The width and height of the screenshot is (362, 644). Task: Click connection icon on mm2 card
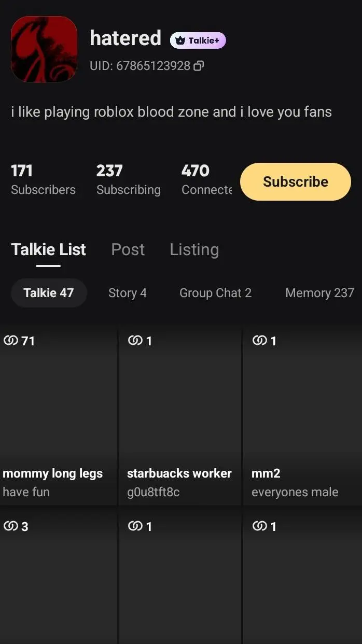(x=259, y=341)
